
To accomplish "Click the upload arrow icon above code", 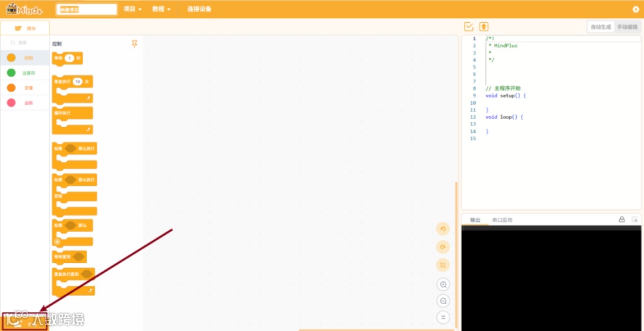I will pyautogui.click(x=484, y=27).
